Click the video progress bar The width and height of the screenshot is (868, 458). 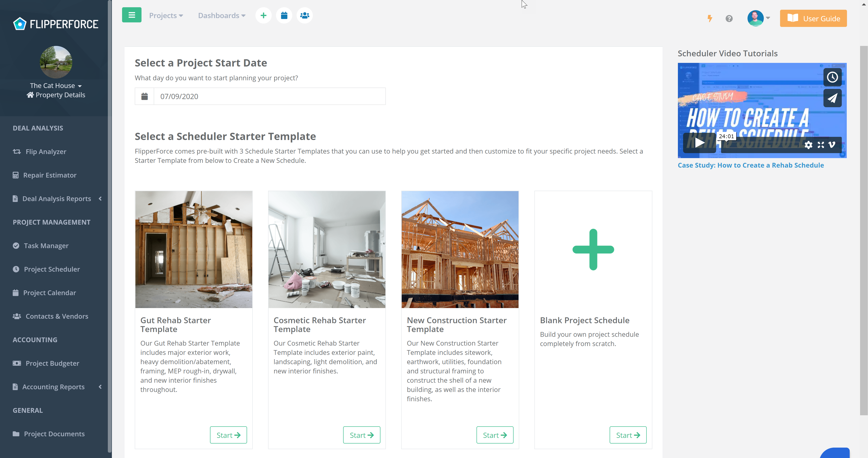coord(760,145)
